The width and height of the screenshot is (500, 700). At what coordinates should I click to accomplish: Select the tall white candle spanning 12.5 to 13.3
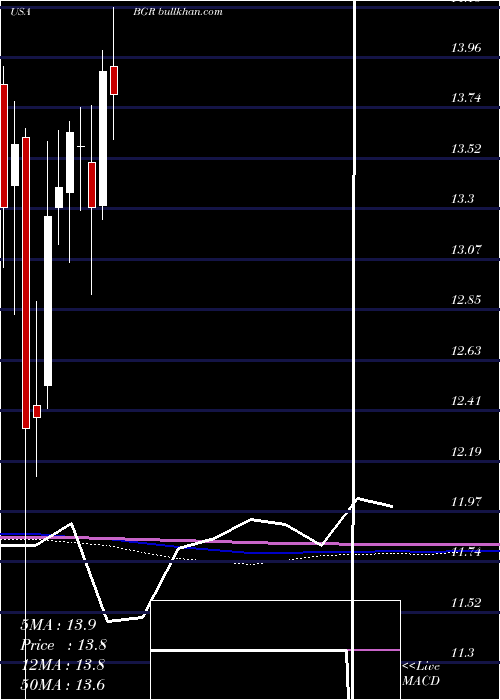coord(48,301)
